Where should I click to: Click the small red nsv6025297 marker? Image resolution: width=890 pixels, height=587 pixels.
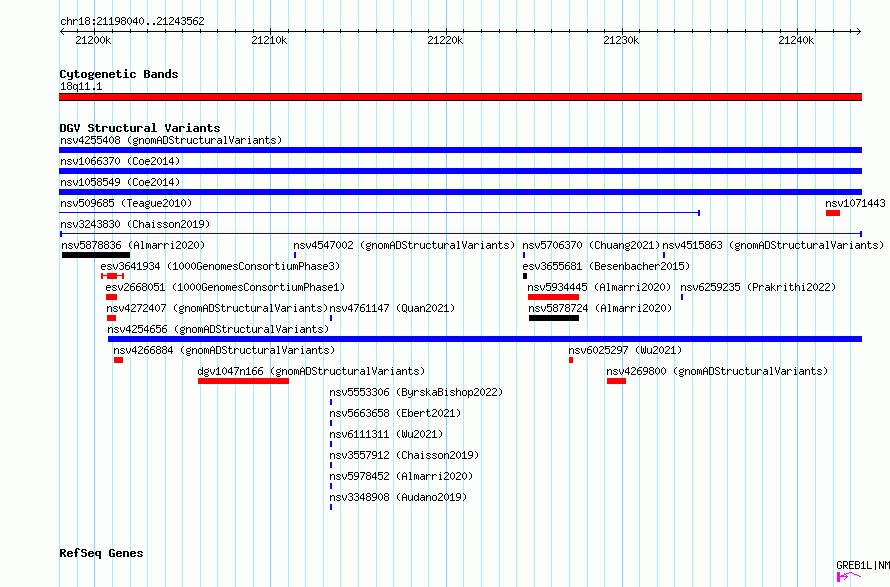coord(571,360)
